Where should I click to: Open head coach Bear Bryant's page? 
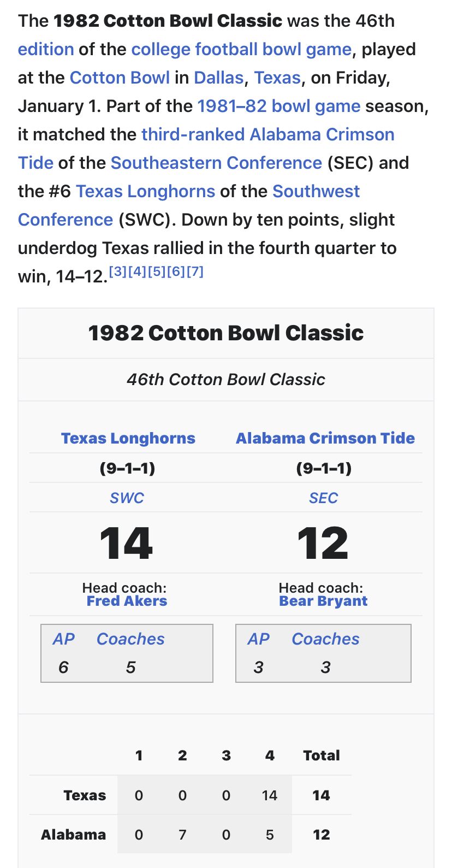[323, 601]
